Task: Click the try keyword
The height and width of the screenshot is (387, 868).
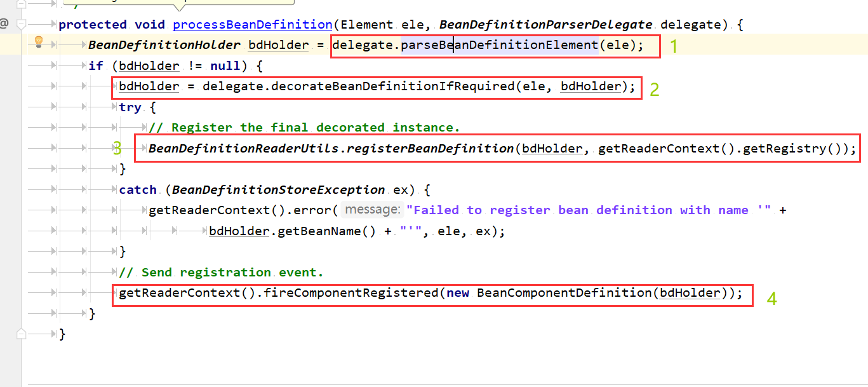Action: click(x=130, y=107)
